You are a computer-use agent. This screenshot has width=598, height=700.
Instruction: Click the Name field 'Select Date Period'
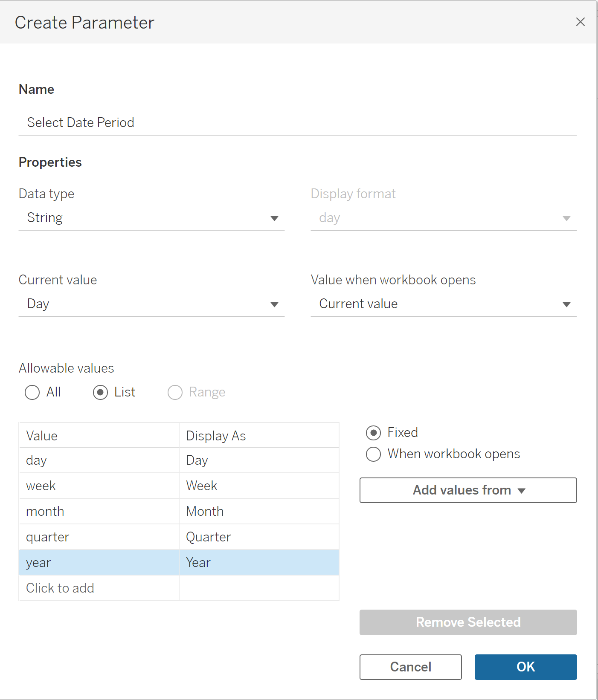pyautogui.click(x=297, y=123)
